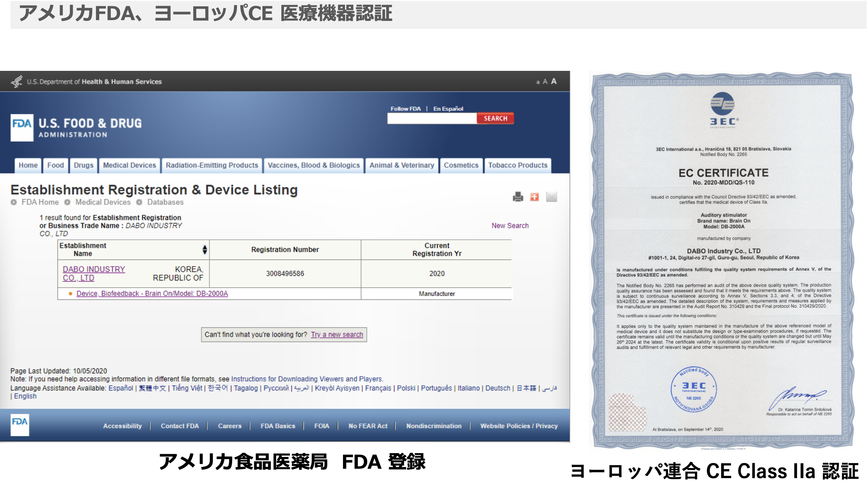Open DABO INDUSTRY CO., LTD link
The image size is (868, 490).
coord(94,273)
